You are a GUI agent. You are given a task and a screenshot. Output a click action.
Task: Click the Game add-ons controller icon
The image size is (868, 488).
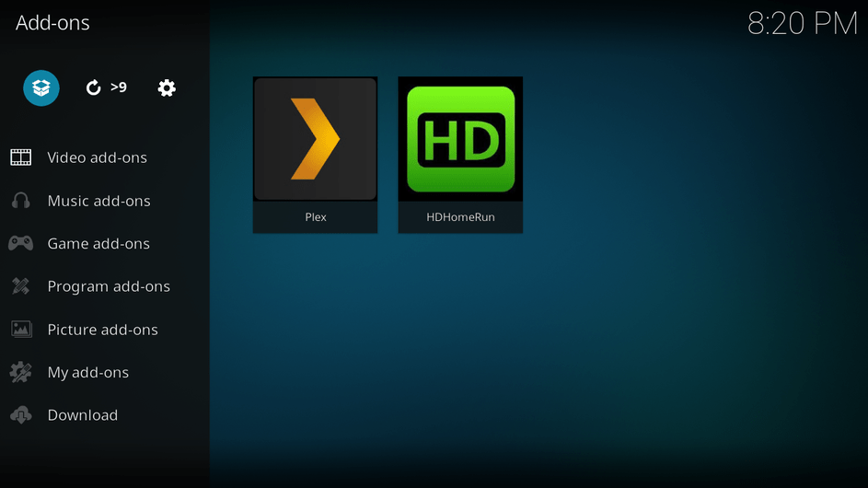coord(21,243)
